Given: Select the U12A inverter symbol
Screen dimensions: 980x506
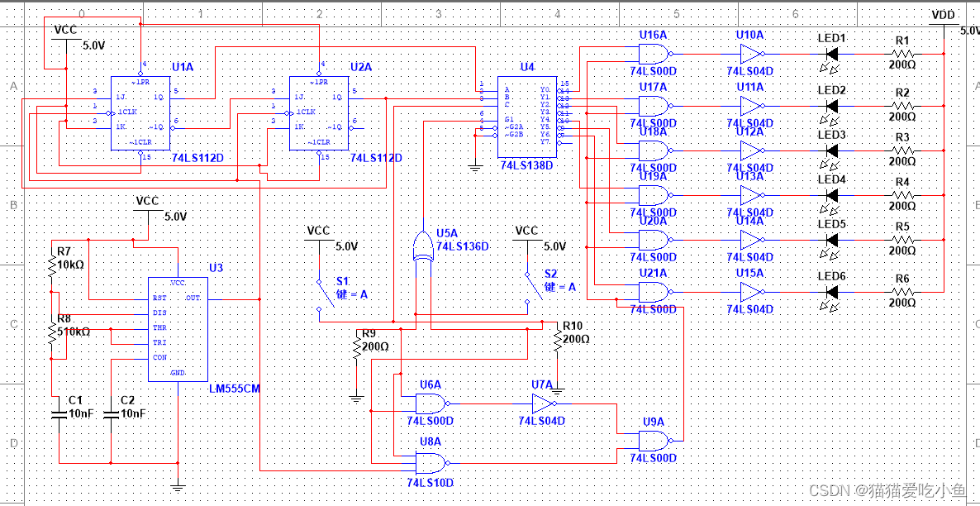Looking at the screenshot, I should coord(753,150).
